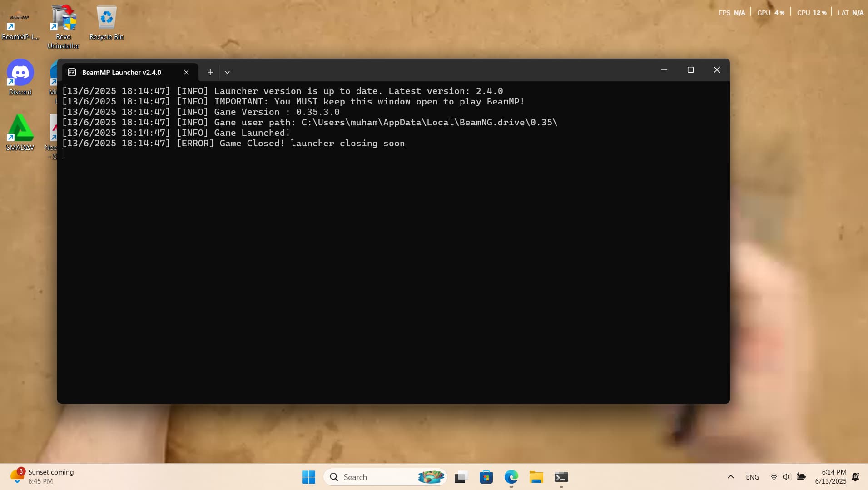Click the Game Version 0.35.3.0 line
868x490 pixels.
click(x=201, y=112)
